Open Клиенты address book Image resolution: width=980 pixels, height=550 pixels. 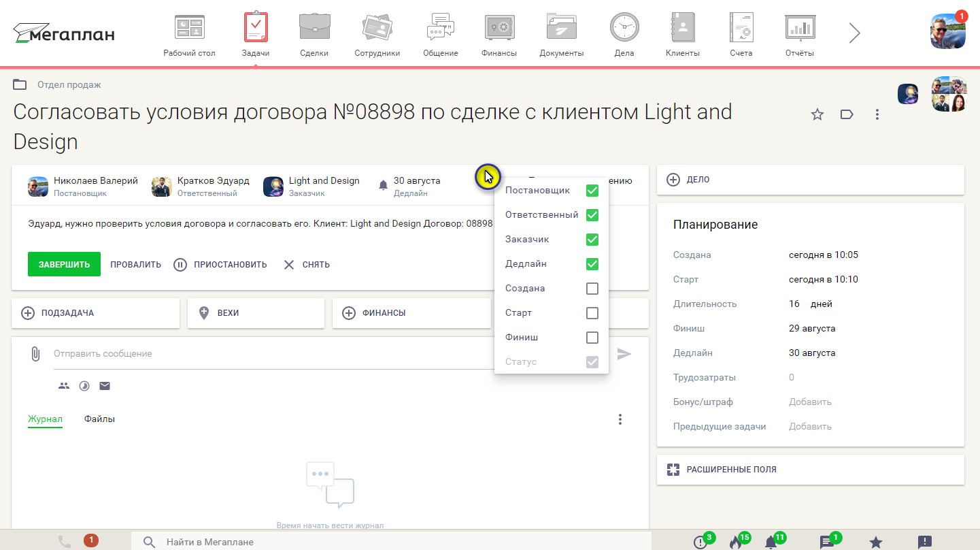(x=682, y=35)
